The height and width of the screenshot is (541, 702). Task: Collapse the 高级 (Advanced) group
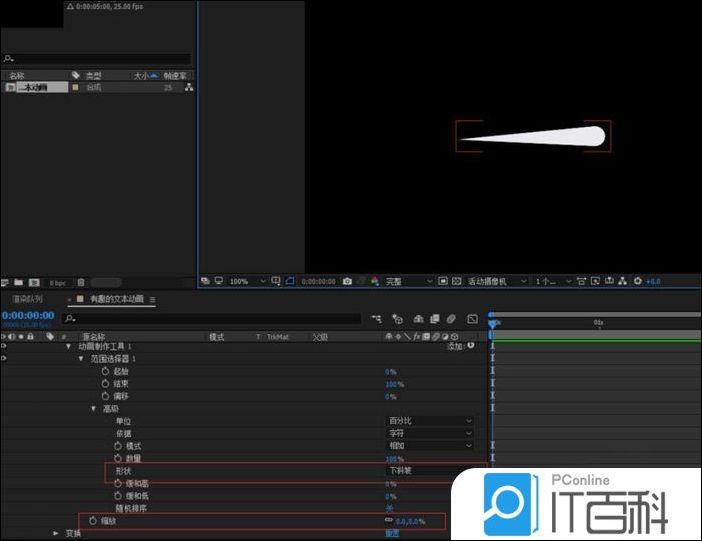tap(94, 408)
